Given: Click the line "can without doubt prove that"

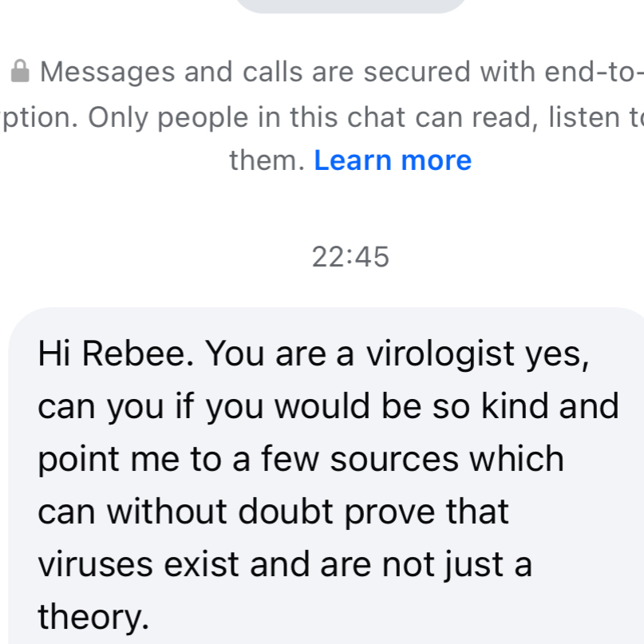Looking at the screenshot, I should point(273,512).
